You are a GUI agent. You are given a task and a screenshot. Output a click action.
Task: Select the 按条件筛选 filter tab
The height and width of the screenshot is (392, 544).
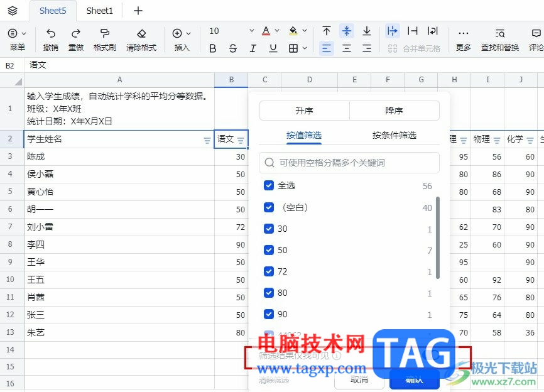click(394, 135)
